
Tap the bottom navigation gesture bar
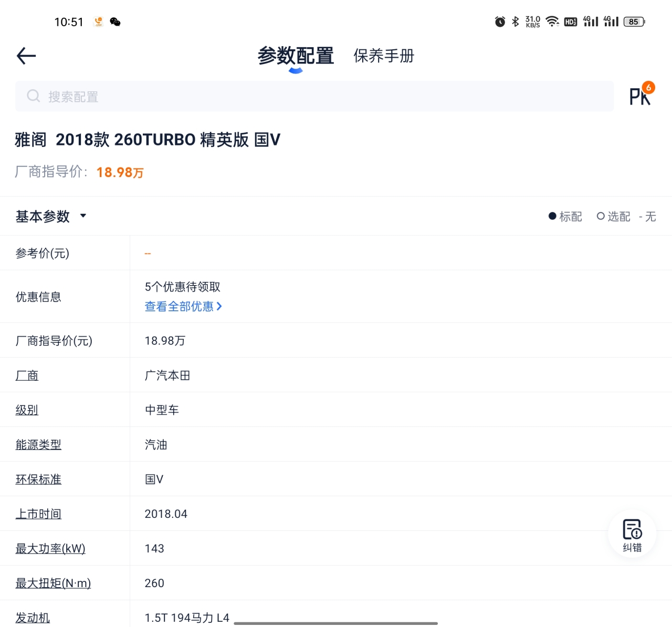tap(336, 623)
